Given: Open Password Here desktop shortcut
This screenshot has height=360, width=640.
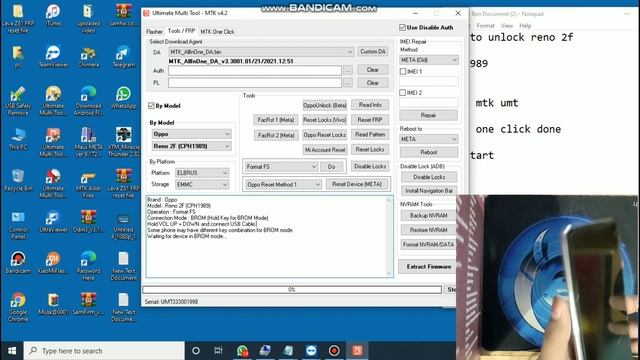Looking at the screenshot, I should pos(88,266).
